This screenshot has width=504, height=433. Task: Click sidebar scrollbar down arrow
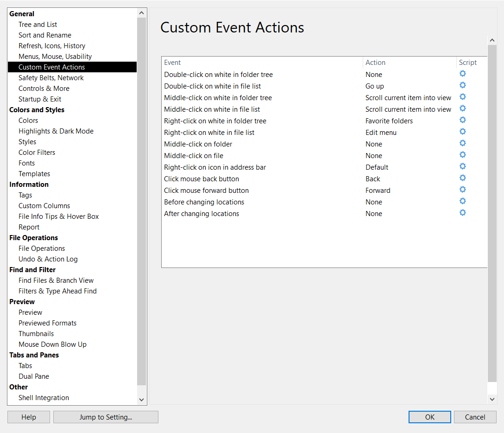[x=142, y=399]
